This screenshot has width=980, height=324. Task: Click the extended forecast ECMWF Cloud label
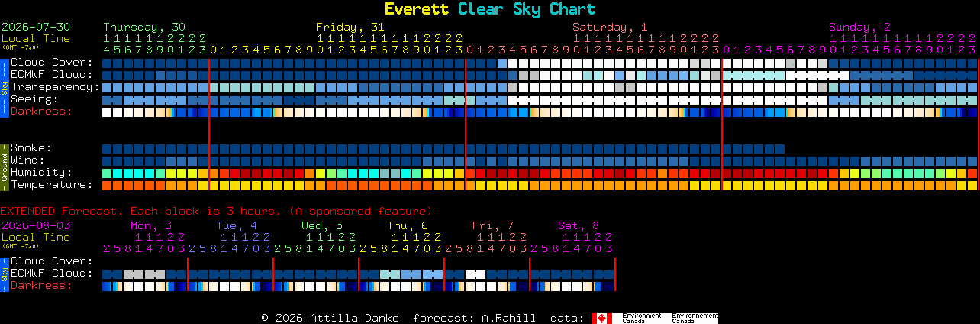pyautogui.click(x=52, y=273)
